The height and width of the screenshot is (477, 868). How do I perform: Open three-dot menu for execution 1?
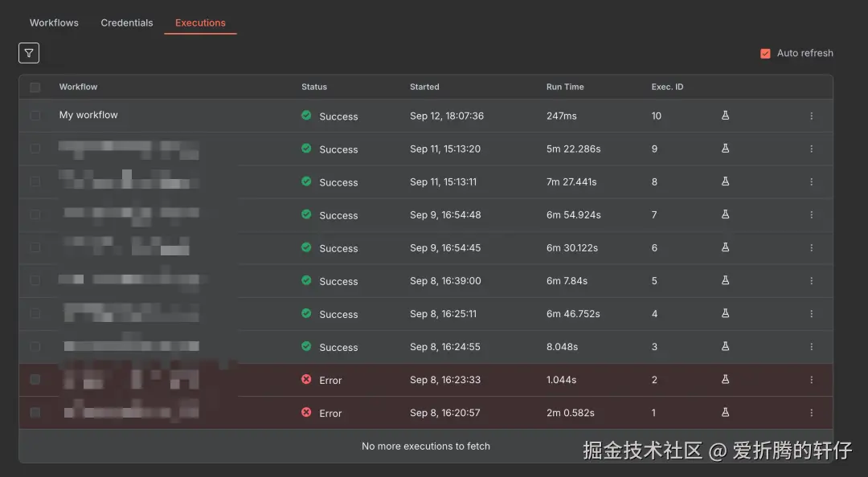click(811, 413)
